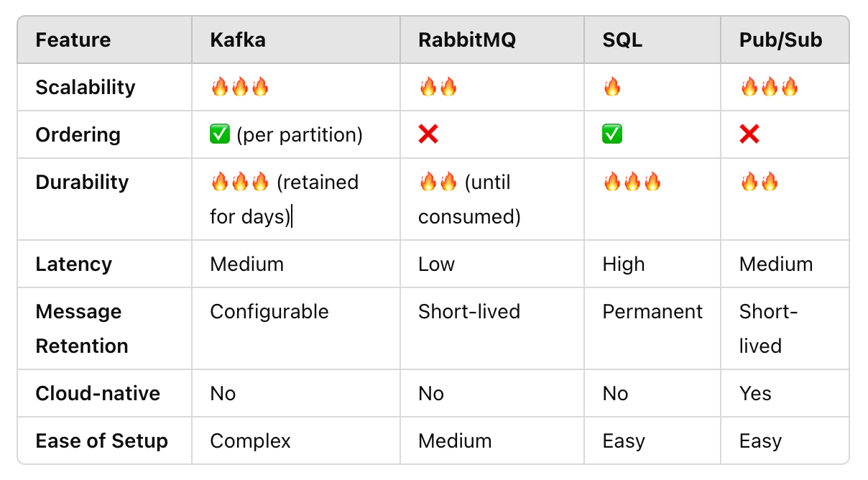Click the red cross in Pub/Sub Ordering cell
This screenshot has width=868, height=480.
click(x=749, y=134)
